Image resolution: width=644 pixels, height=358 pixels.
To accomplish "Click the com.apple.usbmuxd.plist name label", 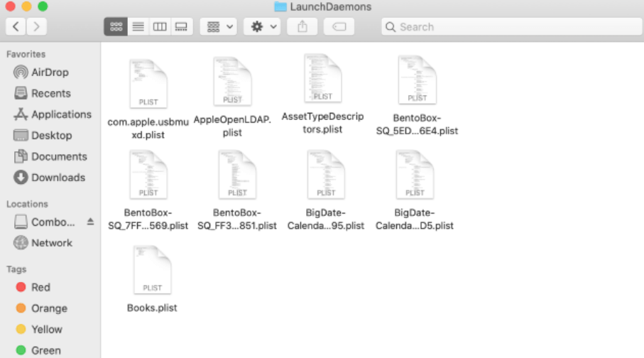I will tap(148, 129).
